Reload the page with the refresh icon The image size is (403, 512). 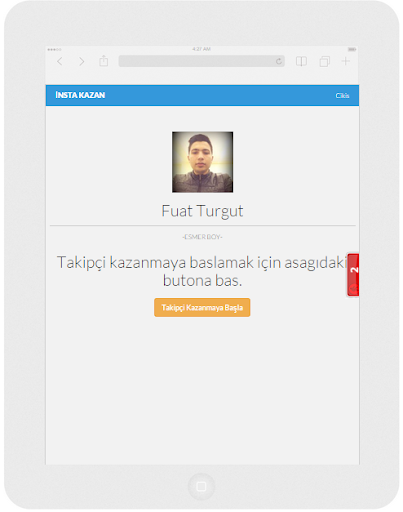pos(279,61)
